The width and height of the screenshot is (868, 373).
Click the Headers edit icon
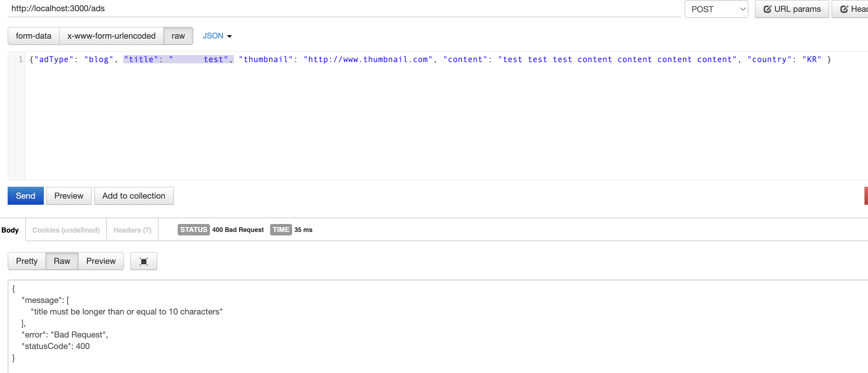(x=844, y=9)
